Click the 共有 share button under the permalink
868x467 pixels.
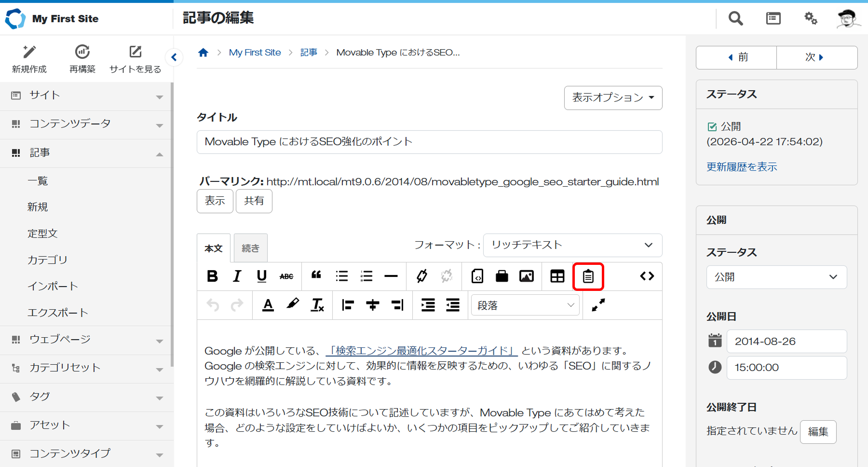254,201
